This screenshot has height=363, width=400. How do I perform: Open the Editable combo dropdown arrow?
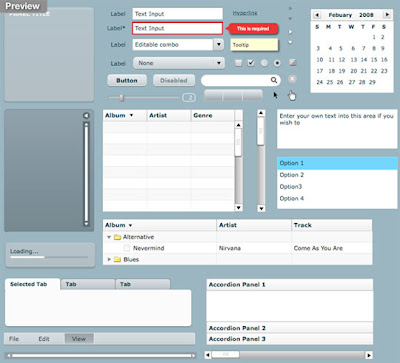(x=218, y=44)
